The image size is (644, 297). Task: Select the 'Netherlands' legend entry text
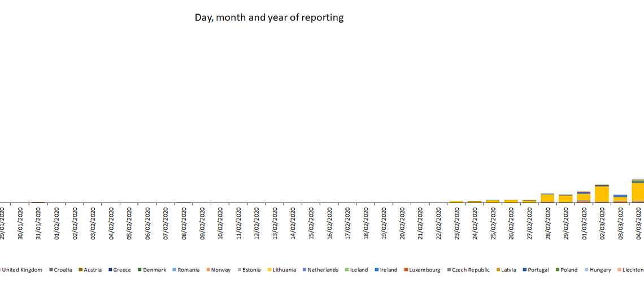point(323,270)
